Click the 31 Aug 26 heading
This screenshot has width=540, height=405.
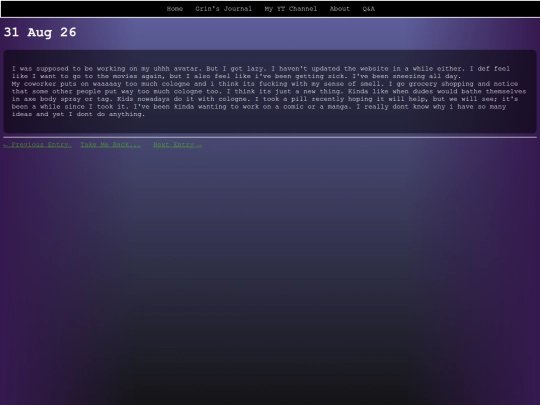(x=40, y=32)
